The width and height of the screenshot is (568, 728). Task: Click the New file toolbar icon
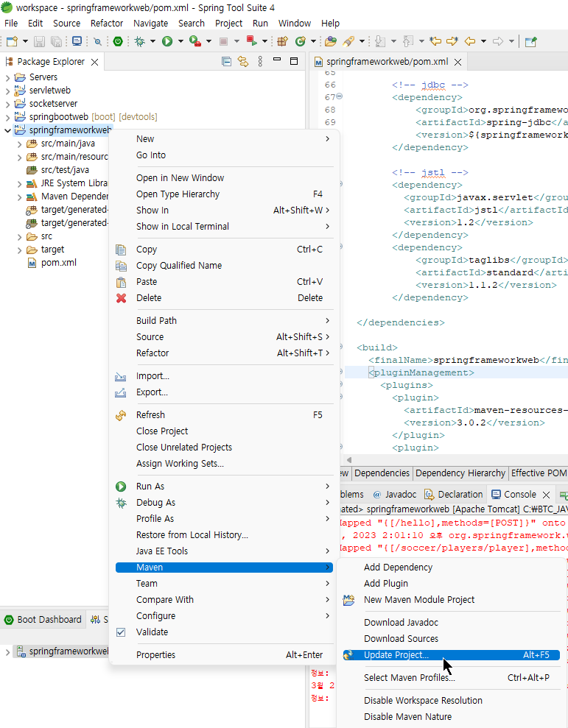tap(12, 41)
